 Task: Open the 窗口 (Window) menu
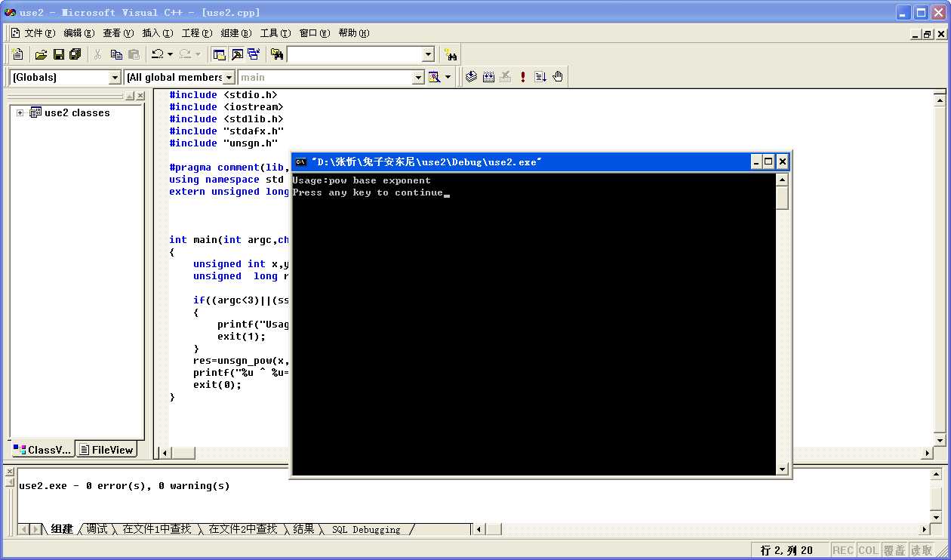click(x=315, y=32)
